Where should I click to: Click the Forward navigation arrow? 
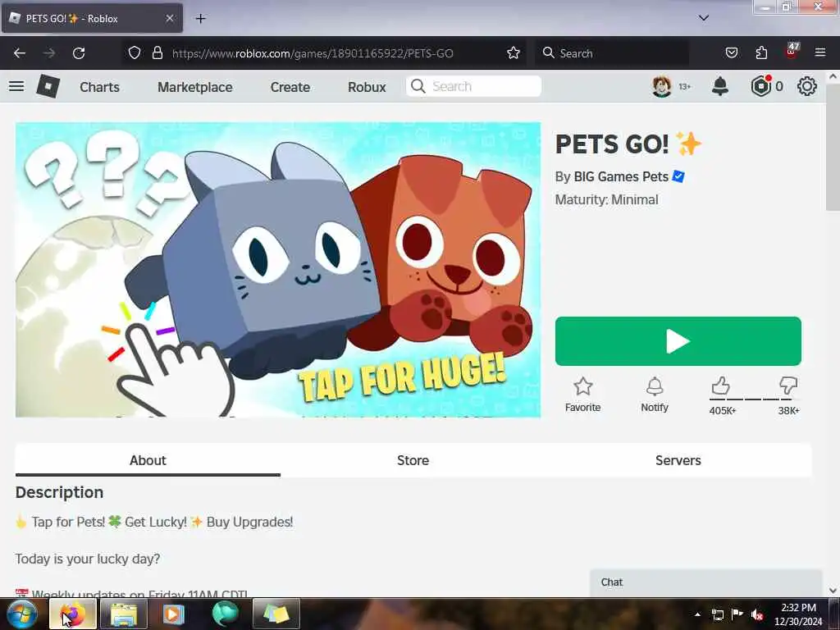[49, 53]
